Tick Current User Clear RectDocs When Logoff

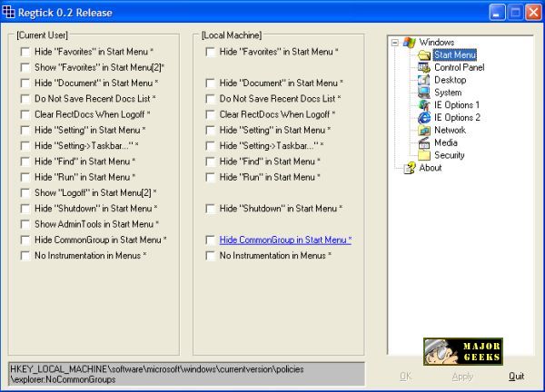click(x=25, y=114)
